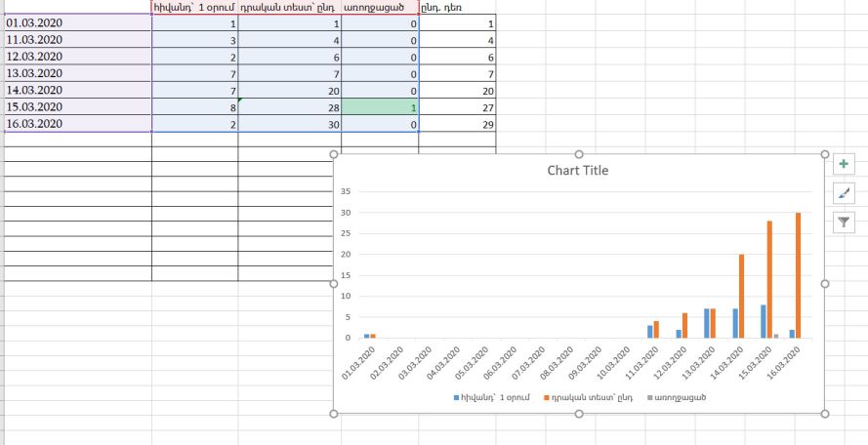868x445 pixels.
Task: Open the Chart Styles paintbrush button
Action: tap(844, 193)
